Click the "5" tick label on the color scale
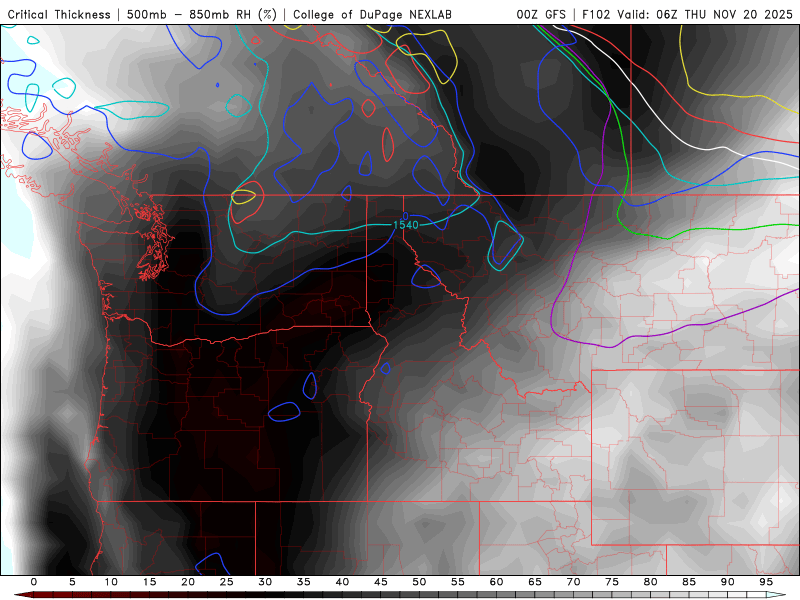This screenshot has width=800, height=600. 72,582
